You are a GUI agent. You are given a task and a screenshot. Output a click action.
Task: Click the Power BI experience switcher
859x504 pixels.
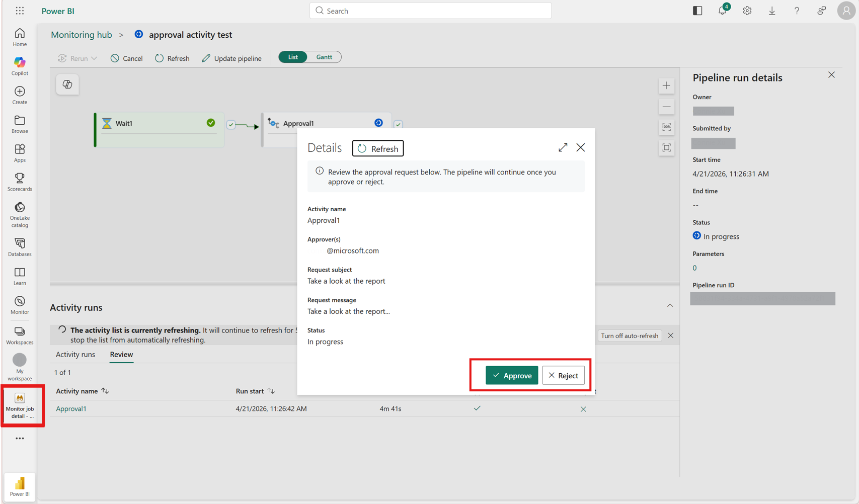(20, 486)
